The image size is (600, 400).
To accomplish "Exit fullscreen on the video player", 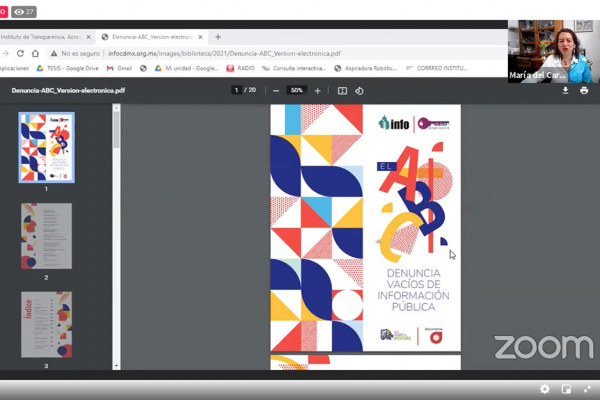I will click(587, 389).
